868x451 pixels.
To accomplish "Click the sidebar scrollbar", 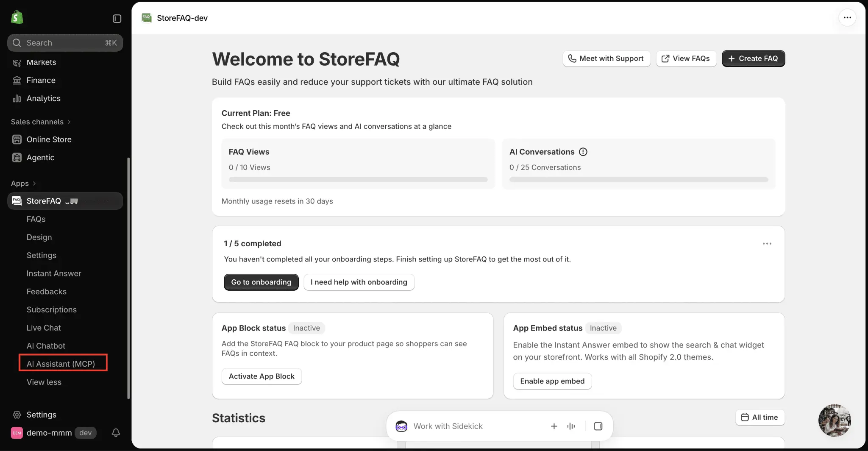I will pyautogui.click(x=128, y=278).
